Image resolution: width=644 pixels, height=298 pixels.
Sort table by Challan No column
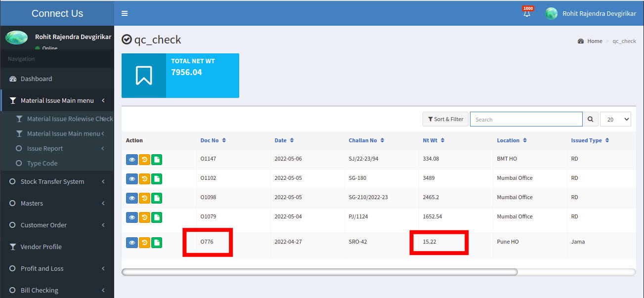click(366, 140)
